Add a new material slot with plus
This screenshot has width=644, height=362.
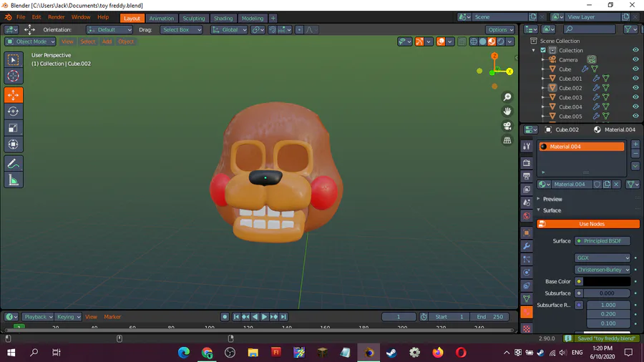635,144
